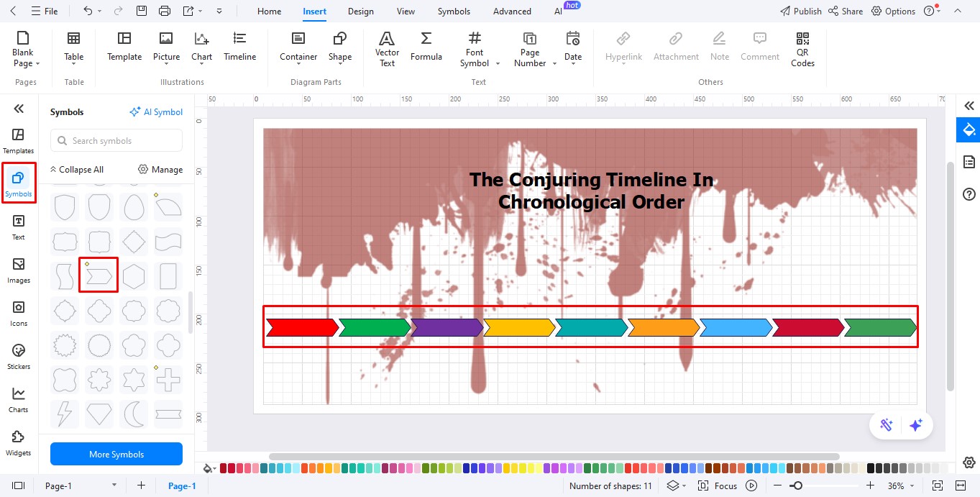Screen dimensions: 980x497
Task: Open the Templates sidebar panel
Action: (x=19, y=141)
